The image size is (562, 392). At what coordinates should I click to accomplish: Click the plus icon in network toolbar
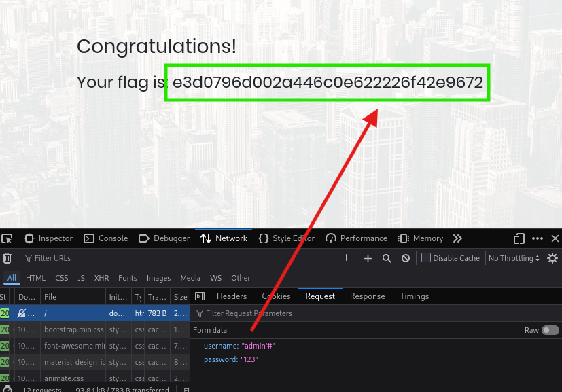368,258
